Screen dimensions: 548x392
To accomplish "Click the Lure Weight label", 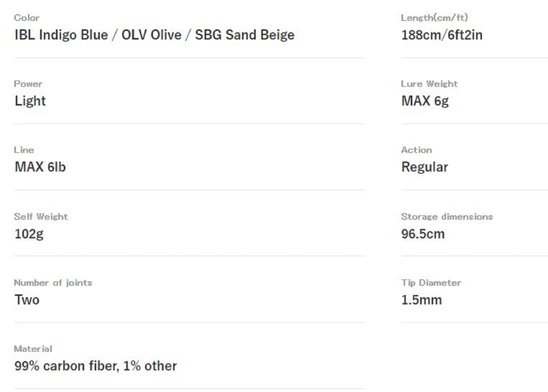I will [429, 84].
